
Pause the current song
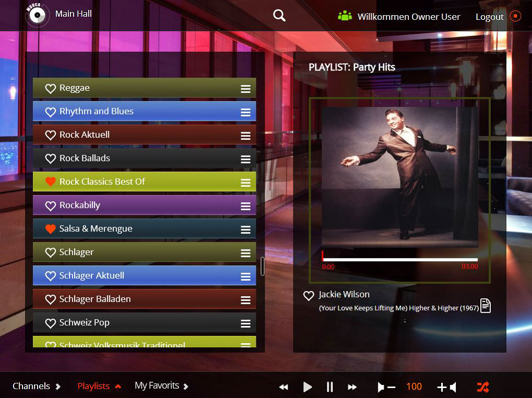(x=329, y=387)
